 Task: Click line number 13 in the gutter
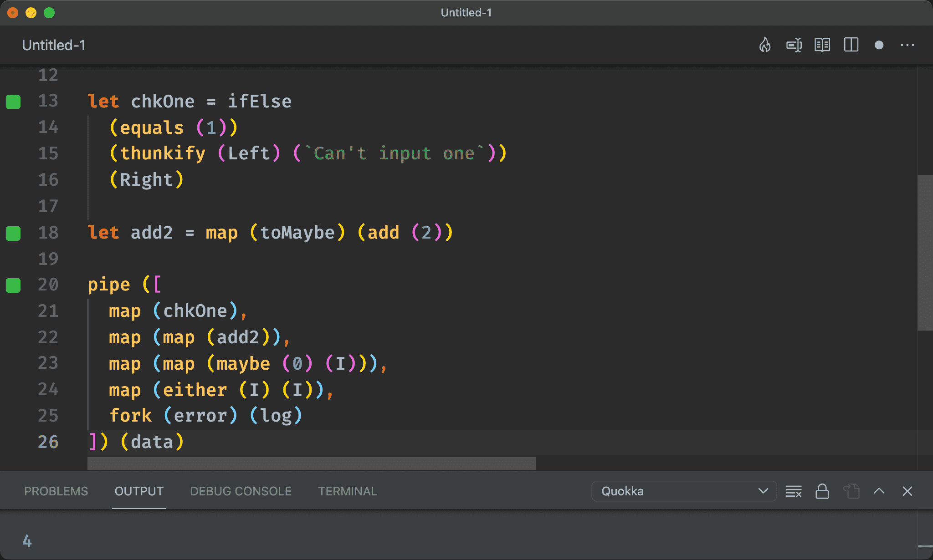click(x=48, y=101)
